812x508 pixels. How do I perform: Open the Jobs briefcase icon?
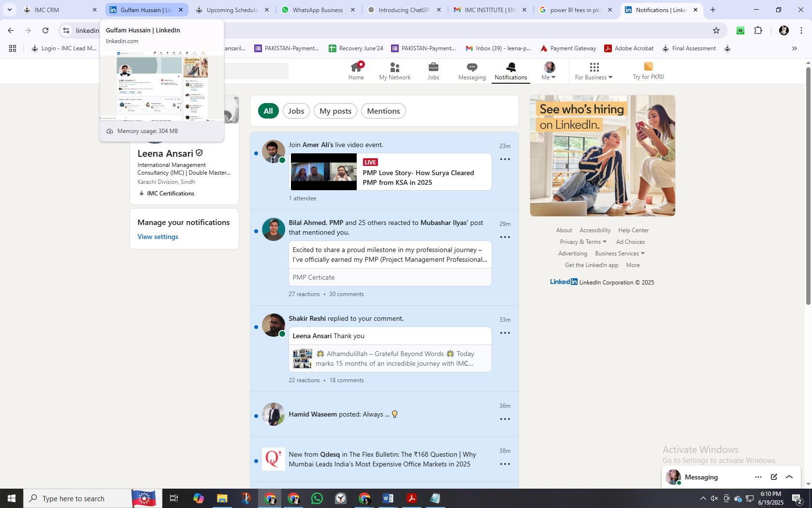point(433,71)
